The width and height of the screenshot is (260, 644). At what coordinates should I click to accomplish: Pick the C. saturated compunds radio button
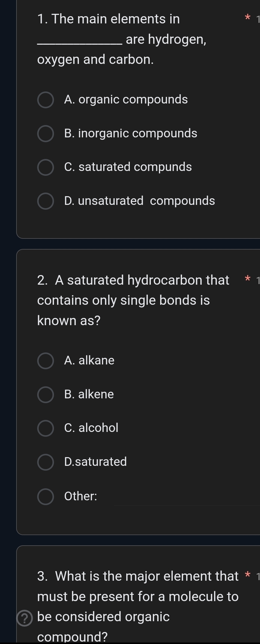(46, 167)
